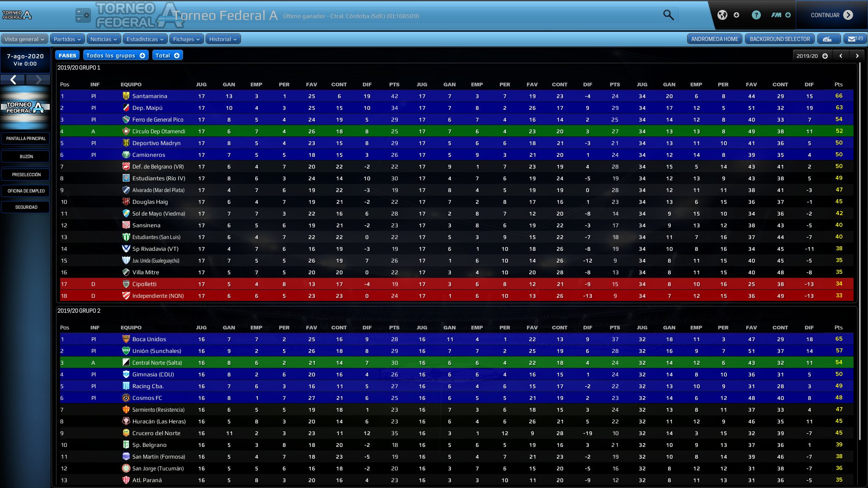Open Seguridad in the sidebar
Viewport: 868px width, 488px height.
coord(26,207)
